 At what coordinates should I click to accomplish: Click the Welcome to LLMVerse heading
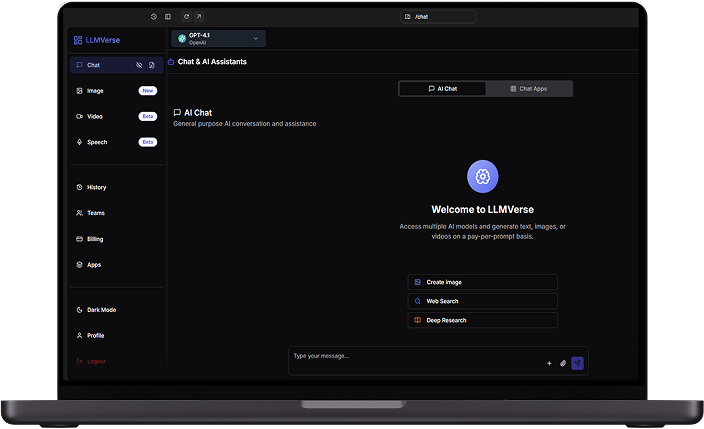(483, 210)
